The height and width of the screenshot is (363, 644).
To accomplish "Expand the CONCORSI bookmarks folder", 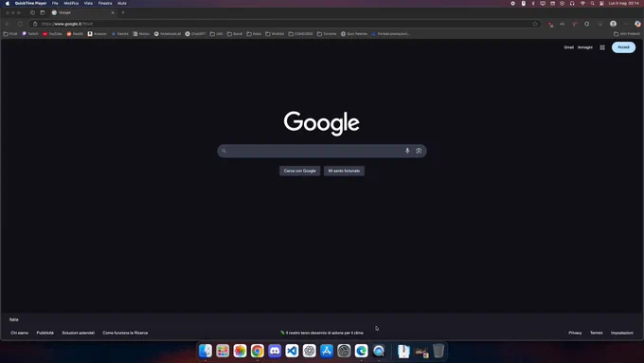I will tap(300, 34).
